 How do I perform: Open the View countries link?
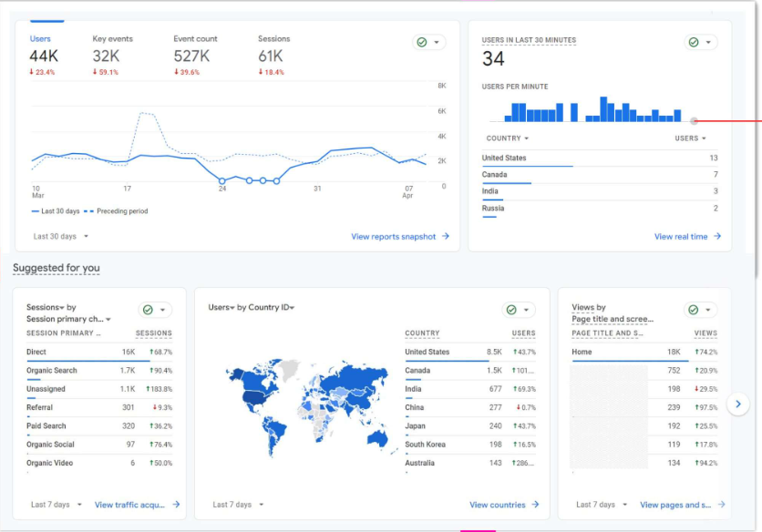(498, 505)
